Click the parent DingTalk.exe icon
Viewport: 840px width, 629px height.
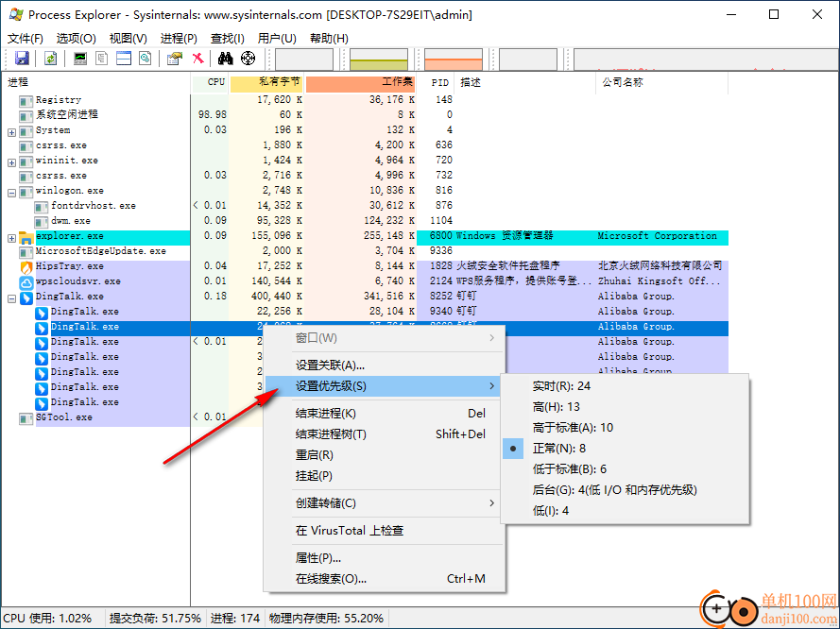(x=26, y=297)
